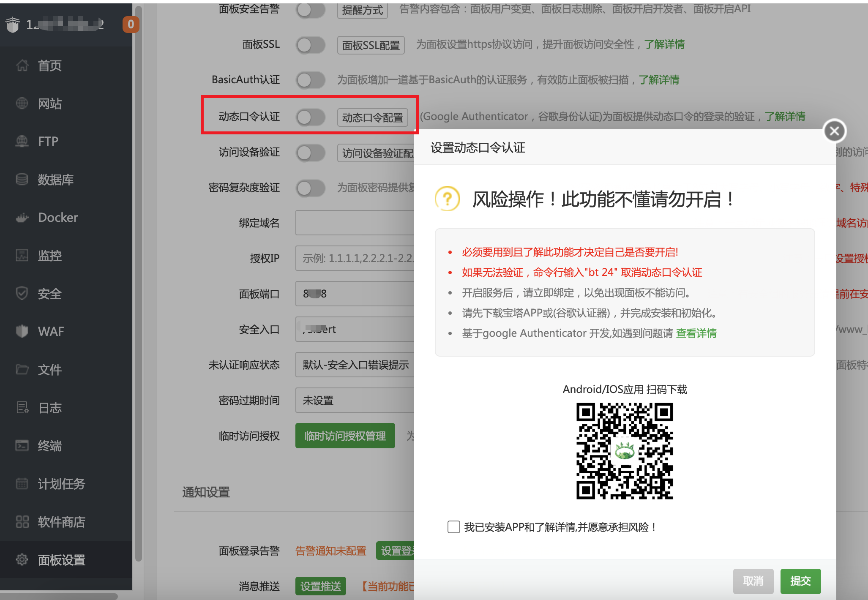Click the 网站 globe icon
Screen dimensions: 868x600
[x=22, y=103]
